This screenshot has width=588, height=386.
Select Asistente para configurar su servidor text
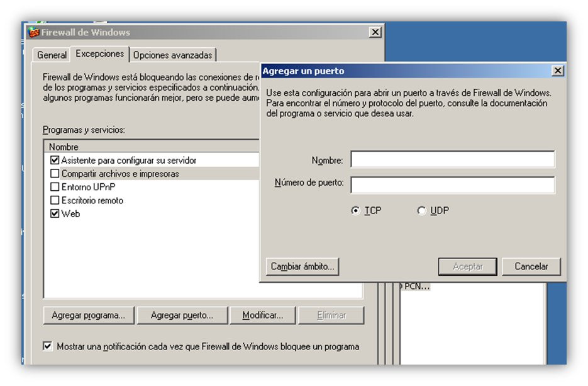click(x=129, y=161)
